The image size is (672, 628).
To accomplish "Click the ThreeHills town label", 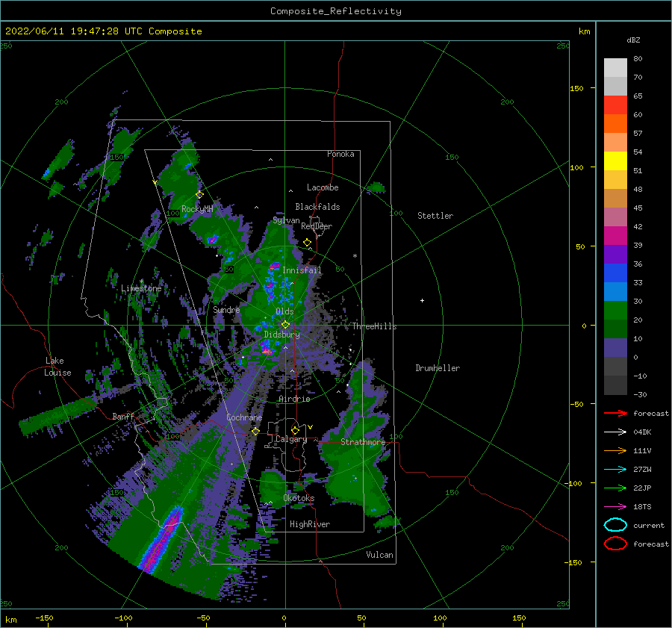I will 375,326.
